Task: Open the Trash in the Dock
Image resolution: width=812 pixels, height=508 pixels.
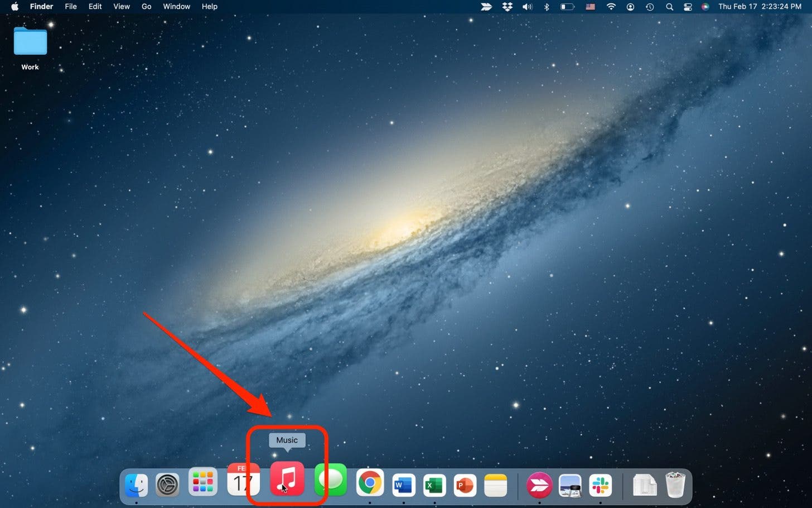Action: tap(675, 485)
